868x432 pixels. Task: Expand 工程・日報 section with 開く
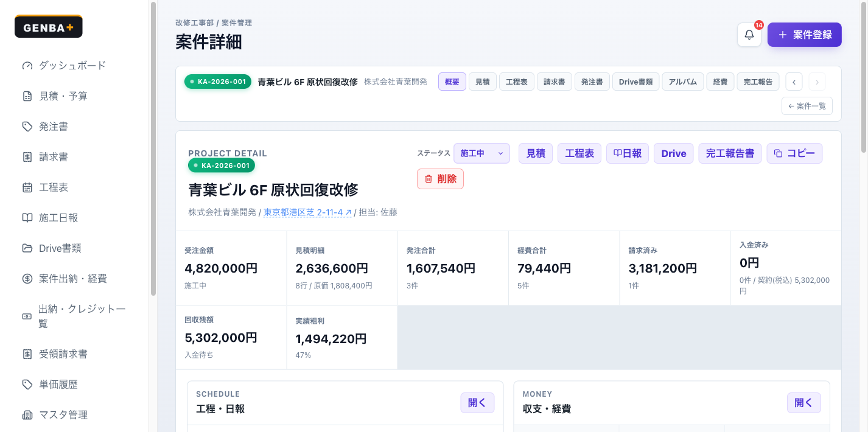coord(477,403)
